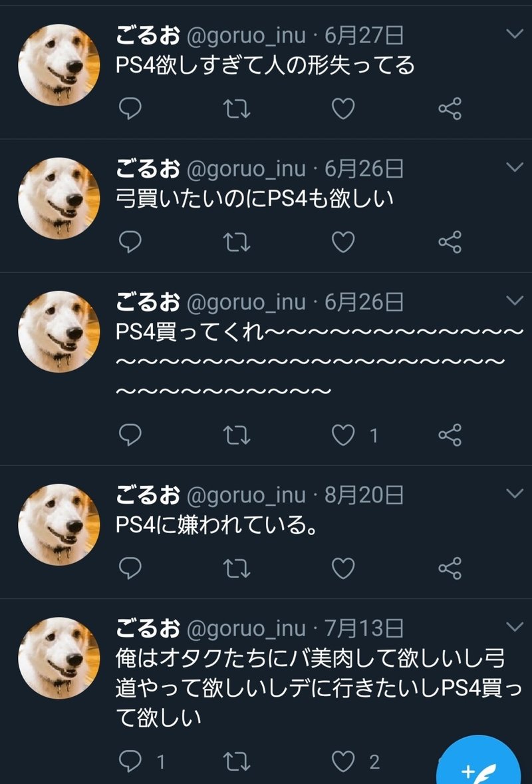Expand options chevron on 弓買いたいのに tweet
Viewport: 532px width, 784px height.
click(x=515, y=166)
